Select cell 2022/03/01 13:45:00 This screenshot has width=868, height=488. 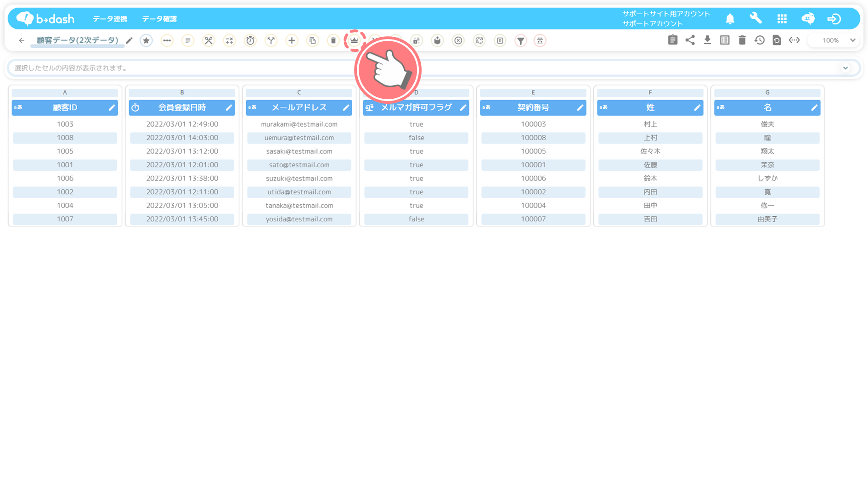coord(182,219)
